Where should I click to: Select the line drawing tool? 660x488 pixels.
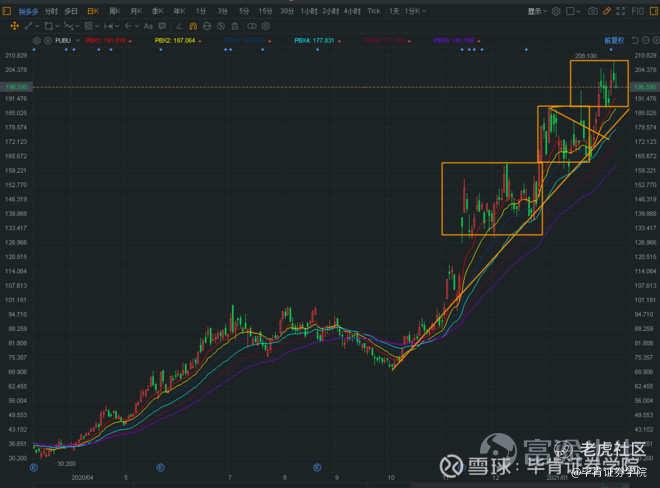click(28, 27)
